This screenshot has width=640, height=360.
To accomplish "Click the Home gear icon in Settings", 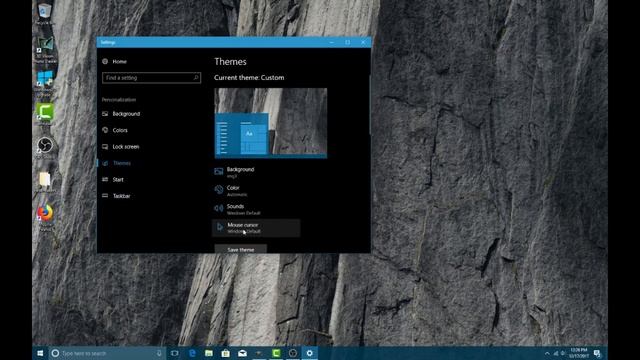I will (105, 61).
